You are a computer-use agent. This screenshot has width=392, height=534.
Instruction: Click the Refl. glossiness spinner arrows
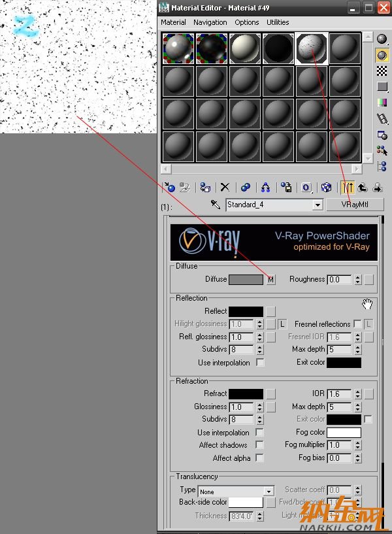[260, 337]
